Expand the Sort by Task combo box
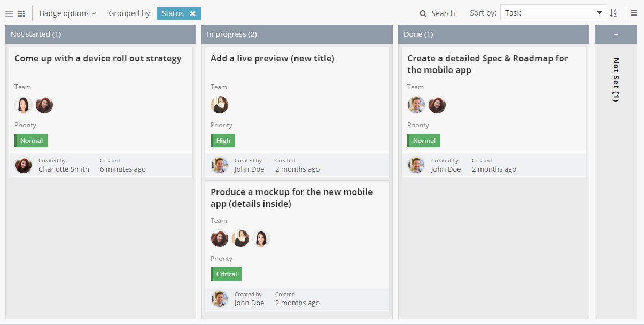 point(599,13)
